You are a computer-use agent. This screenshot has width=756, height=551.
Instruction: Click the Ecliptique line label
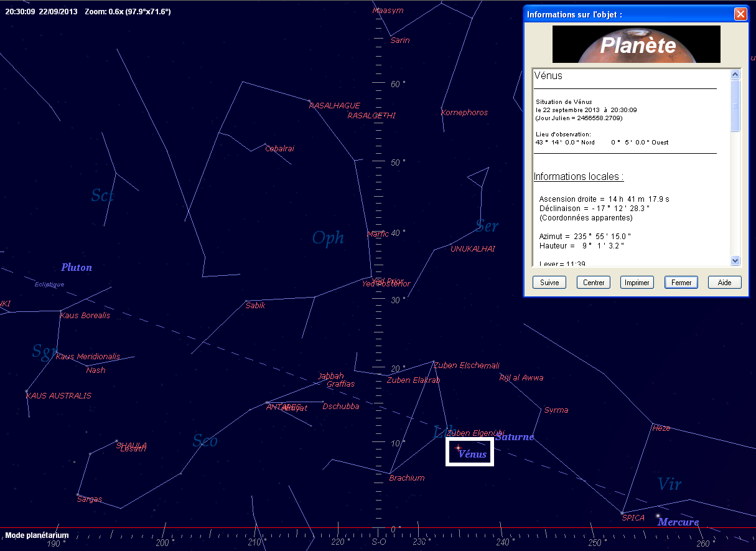click(49, 285)
